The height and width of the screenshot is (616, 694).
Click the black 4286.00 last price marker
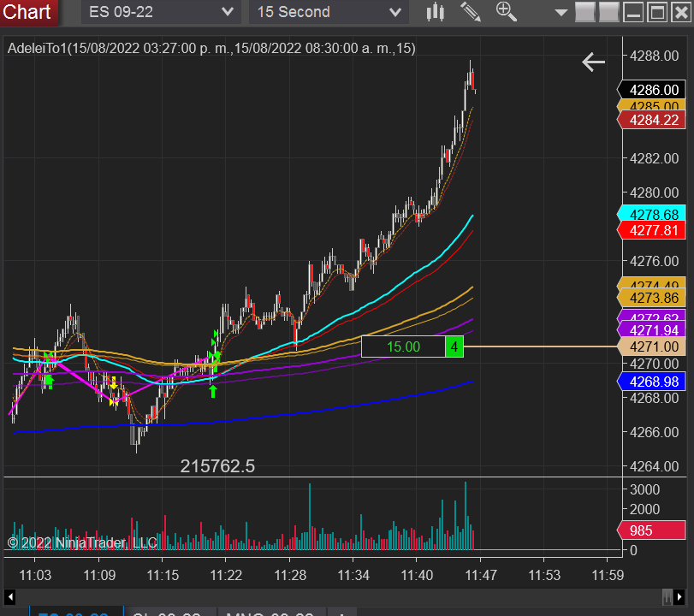tap(651, 90)
